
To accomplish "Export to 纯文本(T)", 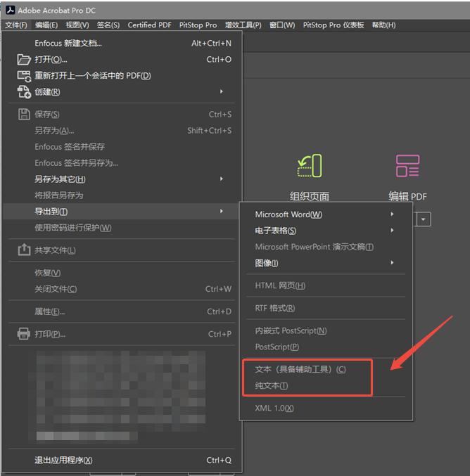I will point(326,385).
